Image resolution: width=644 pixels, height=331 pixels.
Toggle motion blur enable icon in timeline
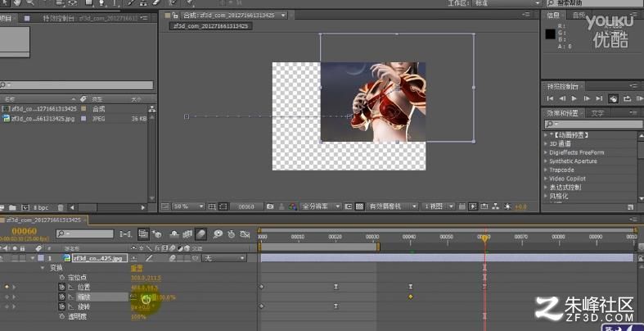coord(200,234)
